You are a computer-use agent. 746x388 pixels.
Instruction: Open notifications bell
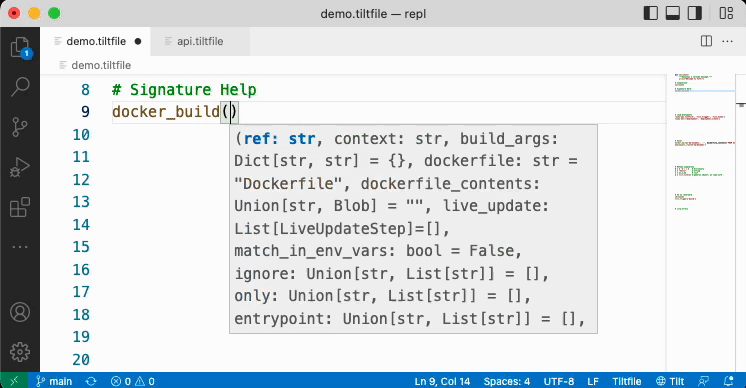pyautogui.click(x=728, y=381)
